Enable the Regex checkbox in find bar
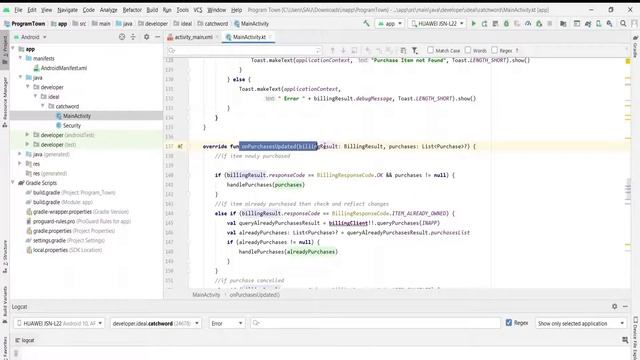 [x=494, y=50]
